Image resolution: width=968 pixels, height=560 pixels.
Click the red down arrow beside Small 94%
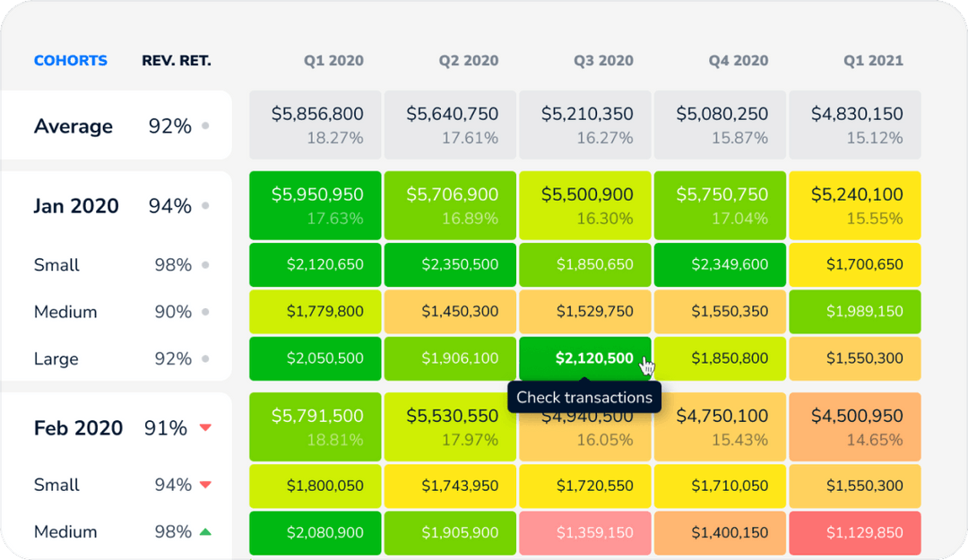coord(205,485)
